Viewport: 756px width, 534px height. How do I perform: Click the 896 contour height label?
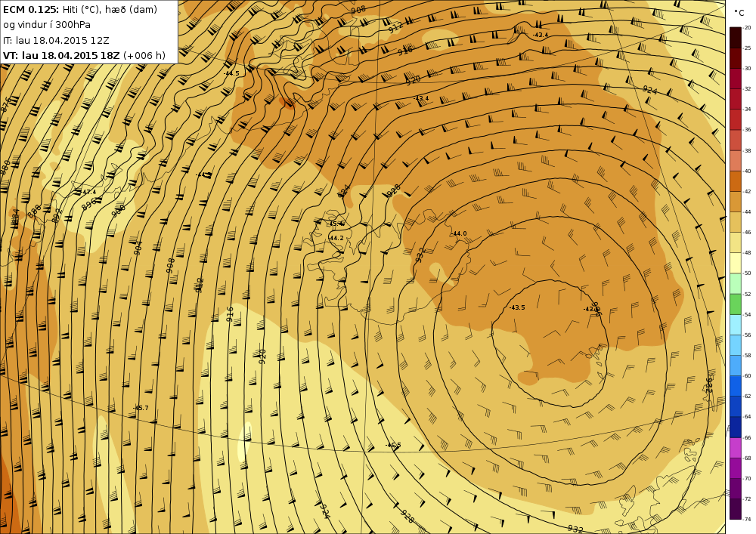[90, 204]
